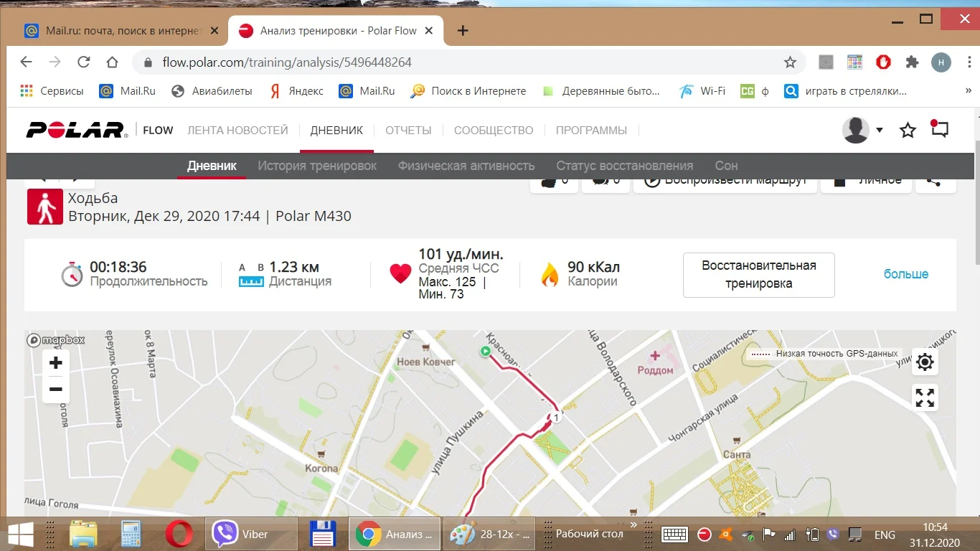Open СООБЩЕСТВО menu item
Viewport: 980px width, 551px height.
click(x=494, y=131)
